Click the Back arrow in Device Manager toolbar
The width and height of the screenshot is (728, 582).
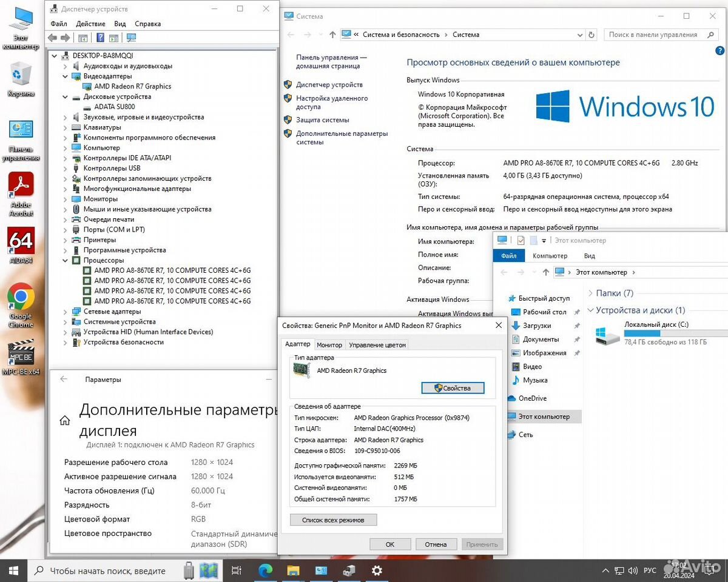(x=53, y=38)
